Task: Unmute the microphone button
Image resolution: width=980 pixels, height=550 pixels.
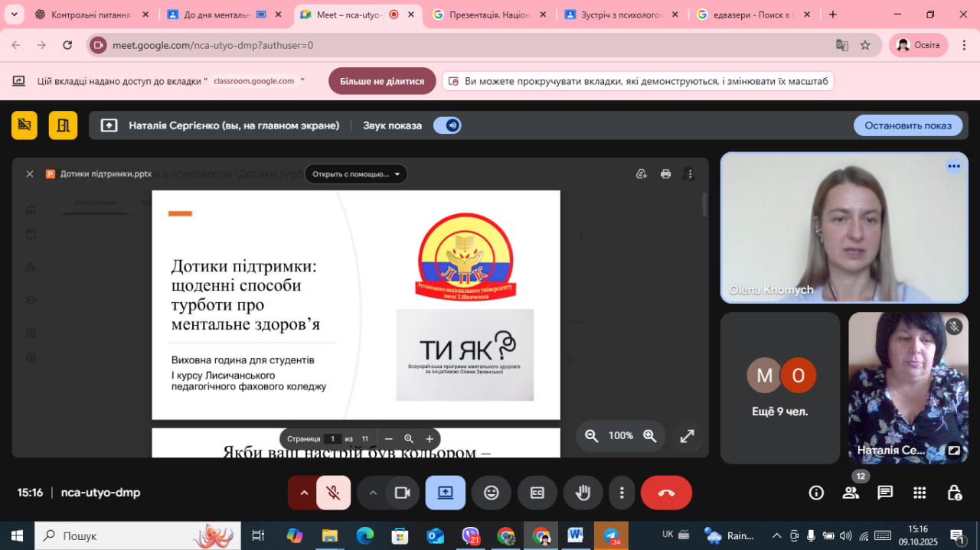Action: (x=333, y=493)
